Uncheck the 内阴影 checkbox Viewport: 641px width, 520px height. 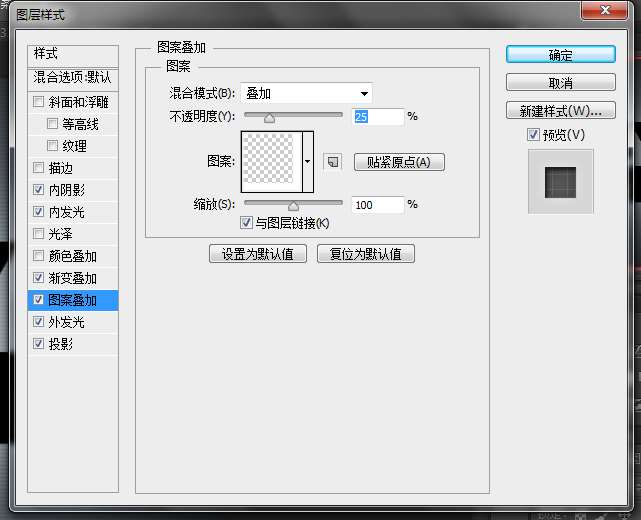pyautogui.click(x=38, y=190)
